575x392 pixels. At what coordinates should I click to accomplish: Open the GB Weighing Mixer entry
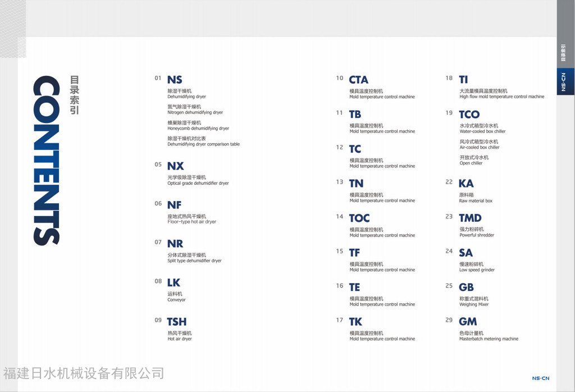coord(466,288)
